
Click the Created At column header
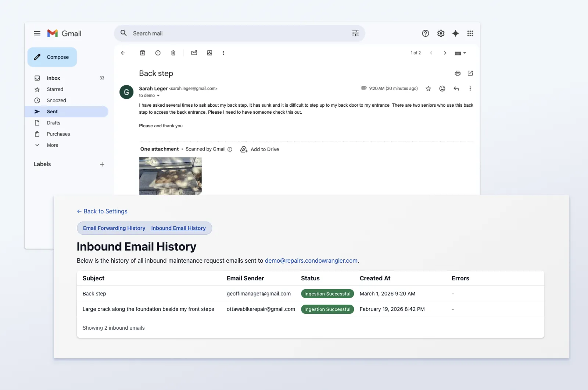(x=375, y=278)
